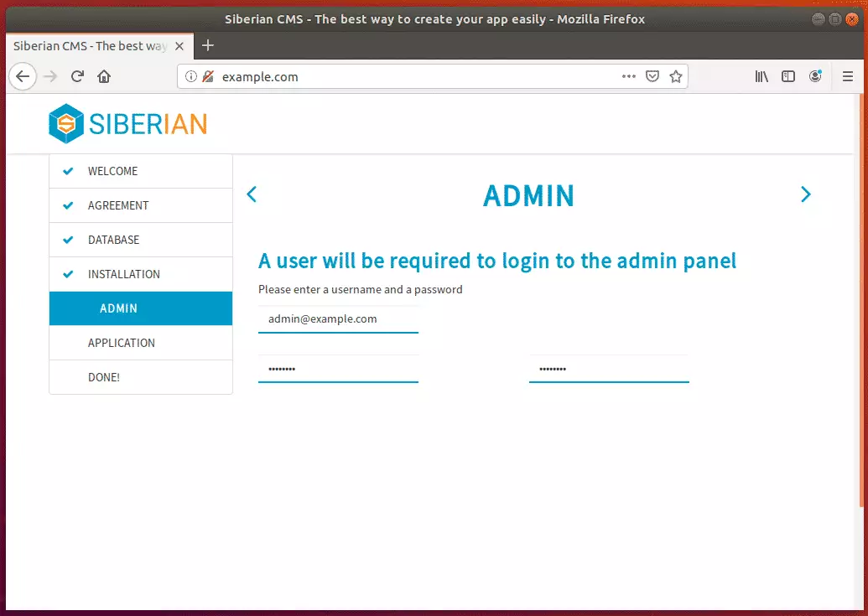Image resolution: width=868 pixels, height=616 pixels.
Task: Reload the current page
Action: [x=77, y=76]
